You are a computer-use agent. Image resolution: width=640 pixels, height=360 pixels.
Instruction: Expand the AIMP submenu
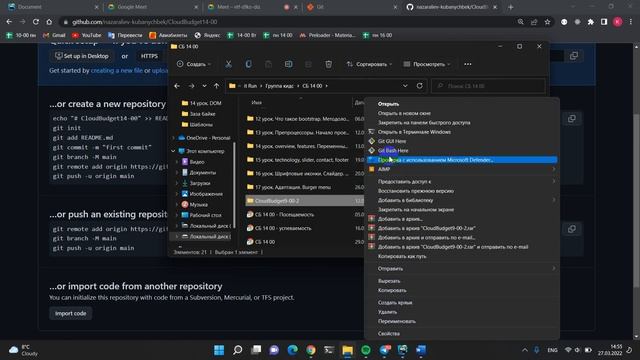pyautogui.click(x=462, y=169)
